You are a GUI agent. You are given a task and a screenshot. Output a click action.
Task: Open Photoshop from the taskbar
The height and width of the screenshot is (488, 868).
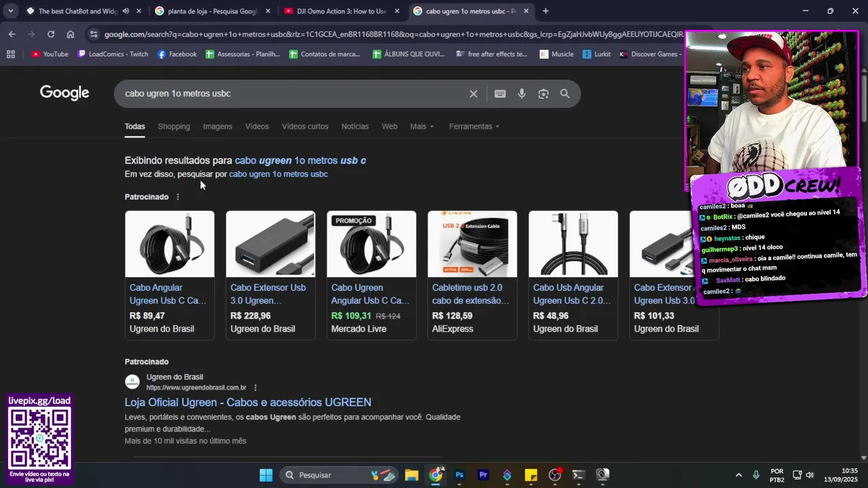pyautogui.click(x=459, y=475)
